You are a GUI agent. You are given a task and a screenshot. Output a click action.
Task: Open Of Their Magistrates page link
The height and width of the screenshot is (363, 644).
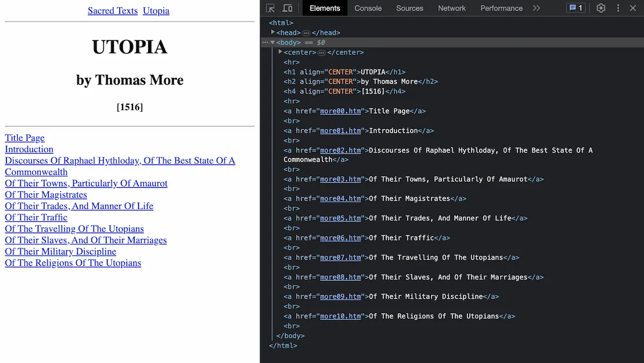(46, 194)
